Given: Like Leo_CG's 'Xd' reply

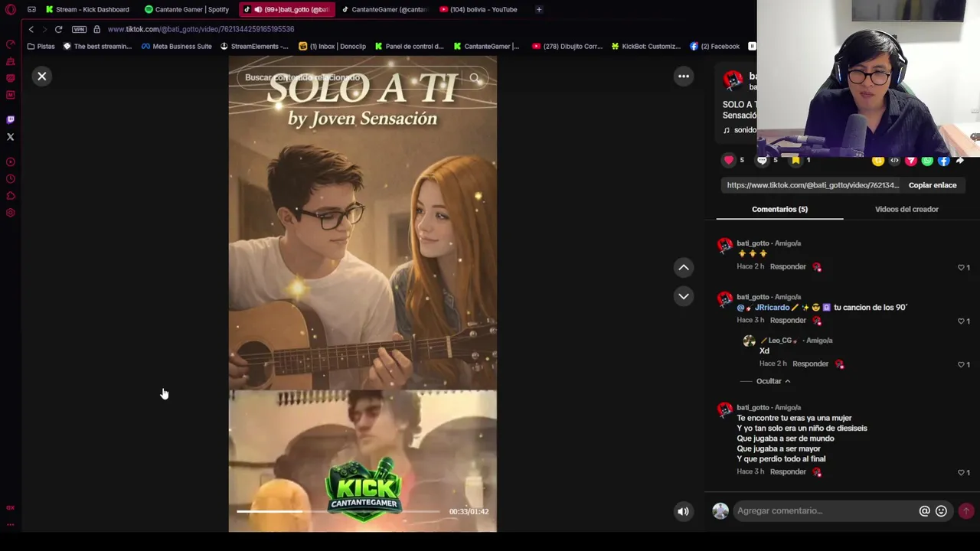Looking at the screenshot, I should pos(962,364).
